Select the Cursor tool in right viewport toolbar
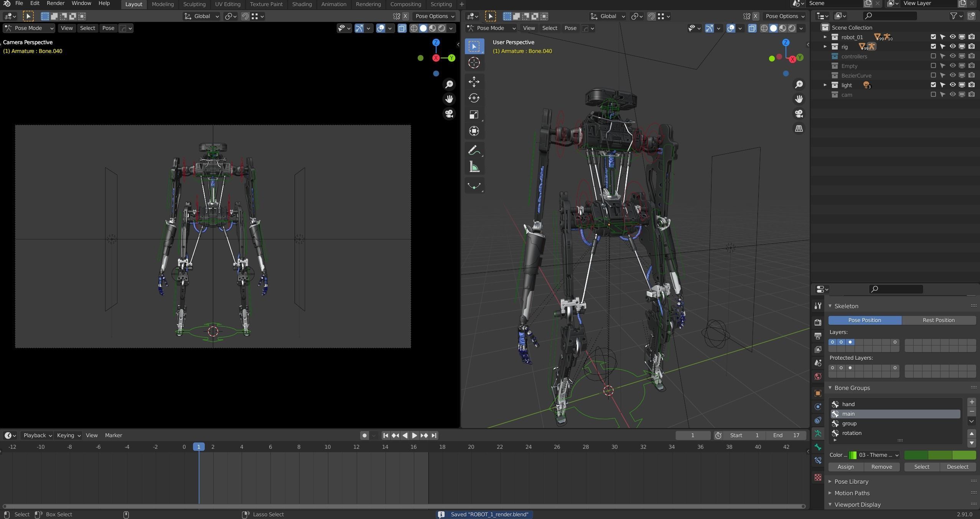The image size is (980, 519). 474,63
